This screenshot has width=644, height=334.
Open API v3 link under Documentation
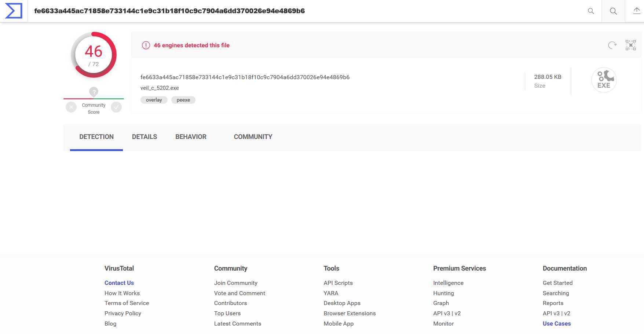point(551,313)
